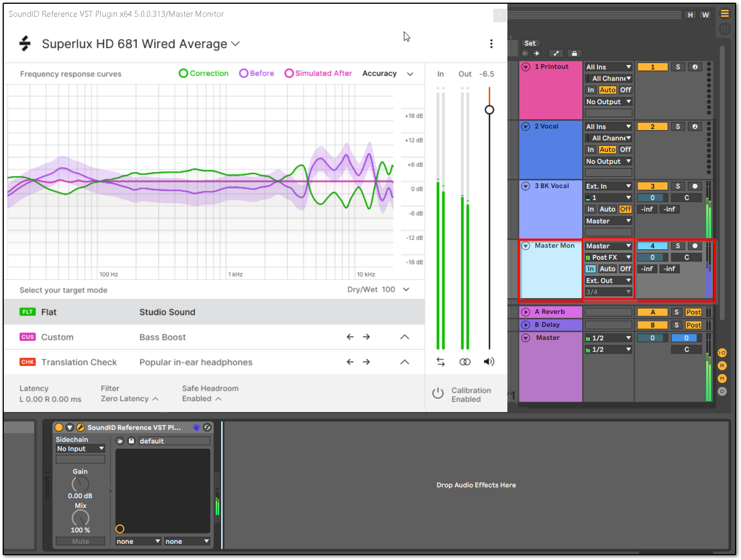Click the lock envelopes icon beside the Set button
Viewport: 741px width, 560px height.
click(574, 53)
